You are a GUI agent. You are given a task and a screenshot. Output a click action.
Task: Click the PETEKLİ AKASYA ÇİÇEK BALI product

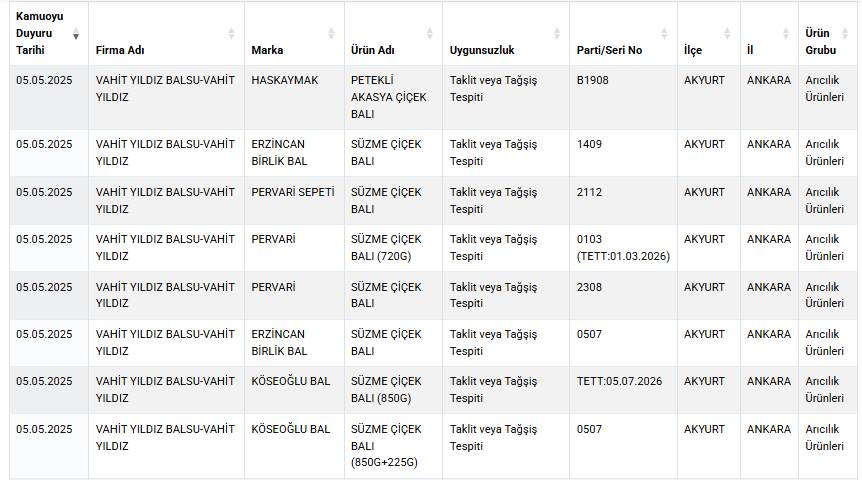[386, 97]
